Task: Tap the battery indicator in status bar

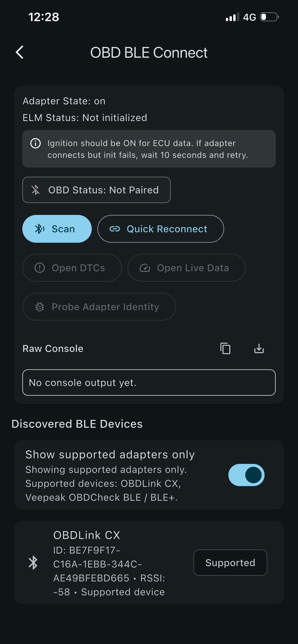Action: click(x=269, y=17)
